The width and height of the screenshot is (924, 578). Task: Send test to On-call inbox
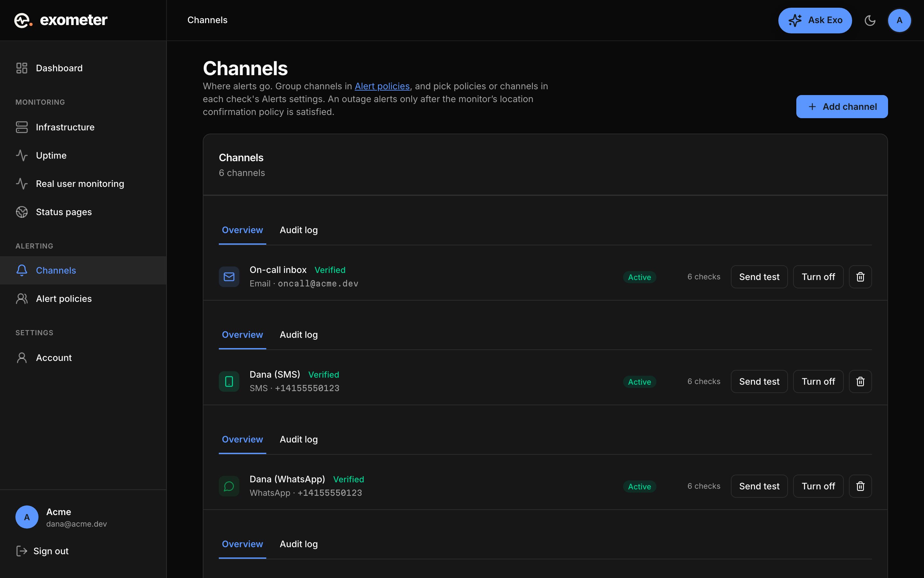[x=759, y=277]
